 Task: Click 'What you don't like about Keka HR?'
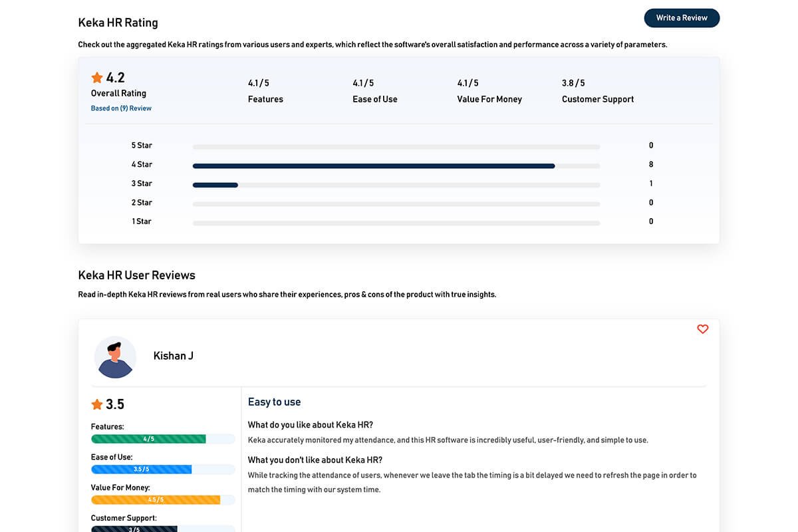pos(315,460)
